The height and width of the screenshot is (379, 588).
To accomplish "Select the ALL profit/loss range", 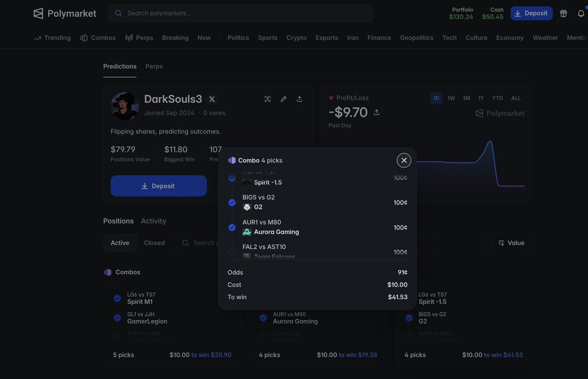I will point(516,98).
